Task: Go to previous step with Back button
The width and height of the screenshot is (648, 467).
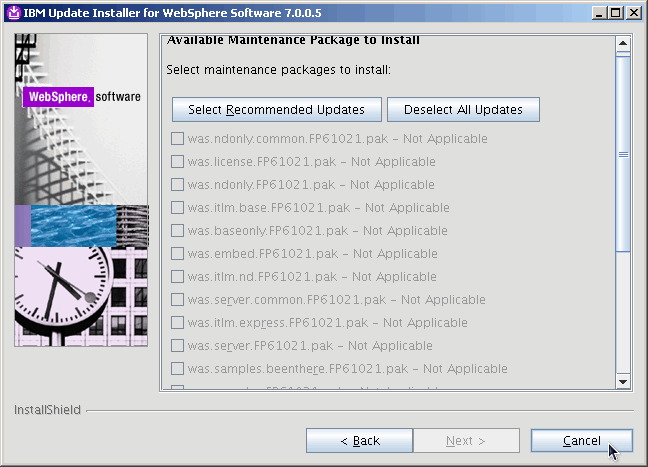Action: point(359,440)
